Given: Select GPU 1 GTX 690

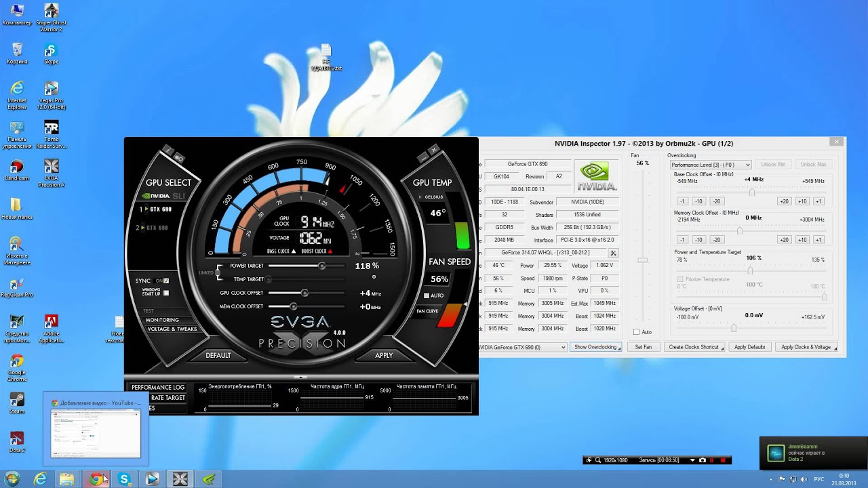Looking at the screenshot, I should pos(156,209).
